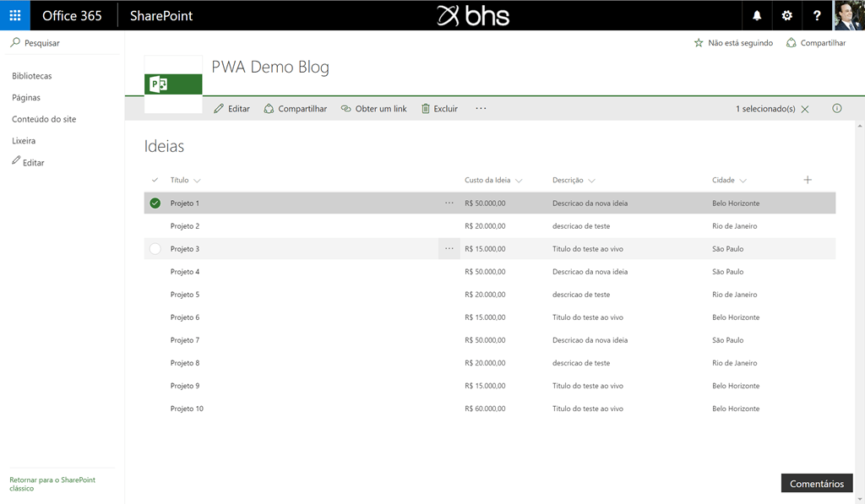The width and height of the screenshot is (865, 504).
Task: Open the command bar more options ellipsis
Action: coord(481,108)
